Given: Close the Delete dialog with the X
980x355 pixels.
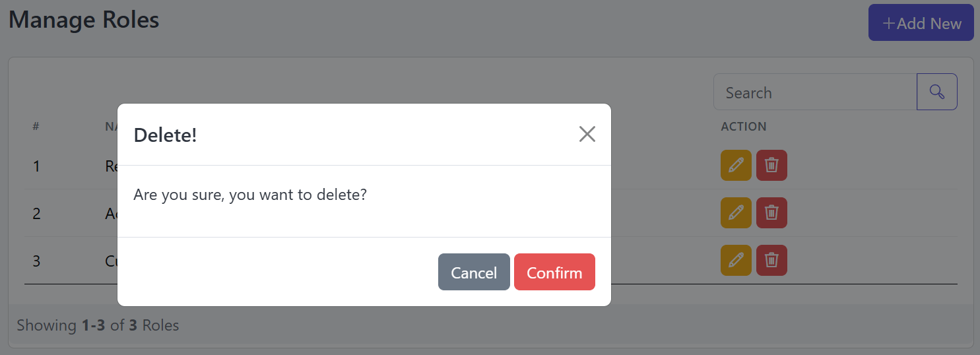Looking at the screenshot, I should pyautogui.click(x=587, y=135).
